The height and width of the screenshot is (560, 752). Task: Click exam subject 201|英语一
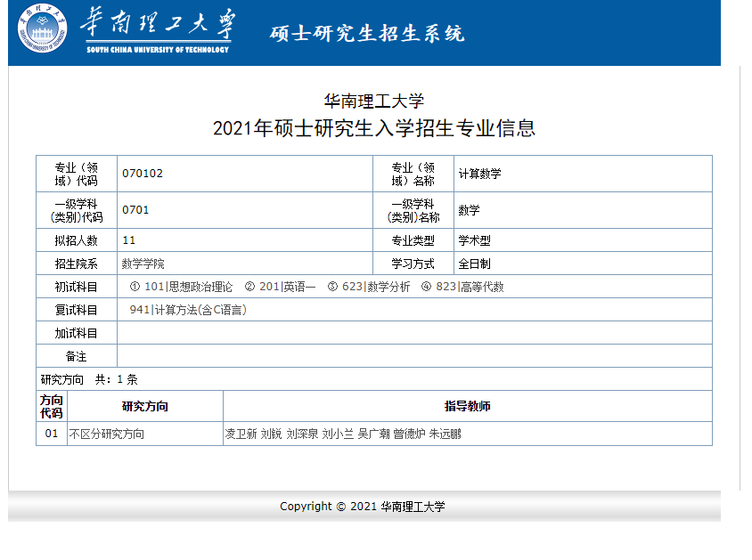287,287
